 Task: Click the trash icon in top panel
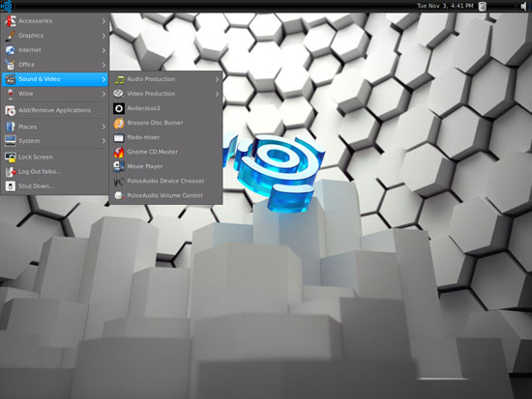pyautogui.click(x=482, y=6)
